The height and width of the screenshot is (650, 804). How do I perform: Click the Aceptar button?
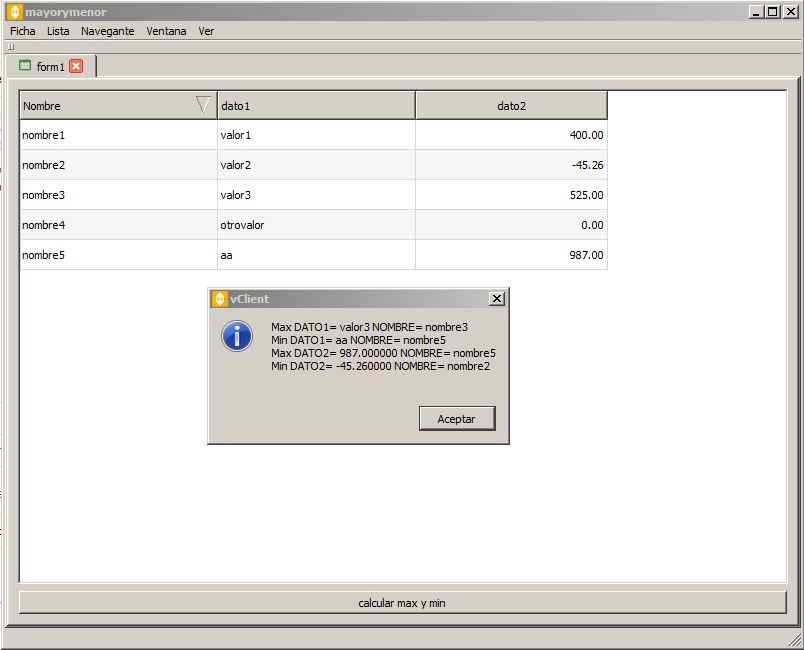(457, 419)
